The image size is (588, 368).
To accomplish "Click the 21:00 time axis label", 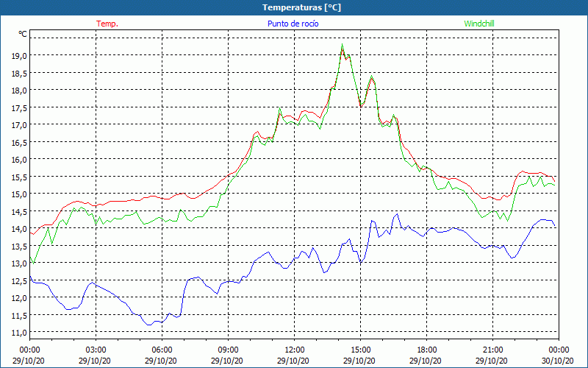I will click(492, 350).
